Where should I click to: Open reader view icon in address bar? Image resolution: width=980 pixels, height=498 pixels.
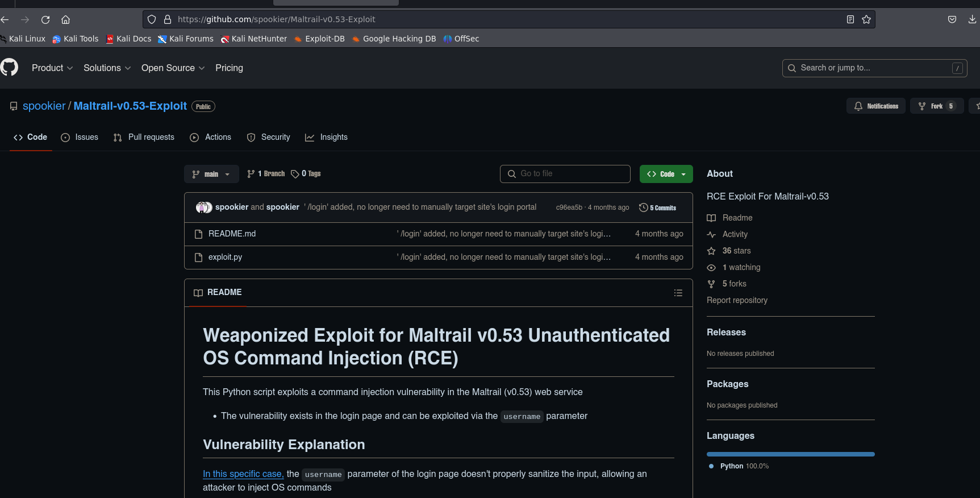coord(850,19)
